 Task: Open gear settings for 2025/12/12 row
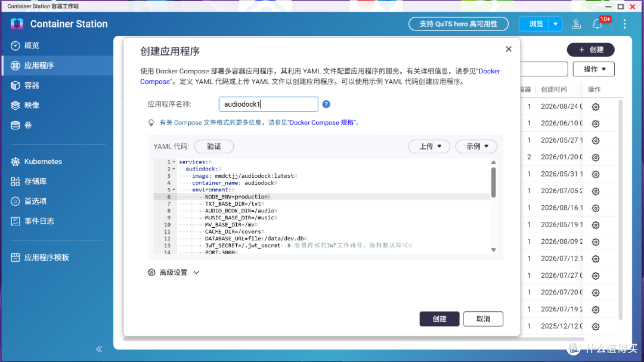pyautogui.click(x=596, y=327)
